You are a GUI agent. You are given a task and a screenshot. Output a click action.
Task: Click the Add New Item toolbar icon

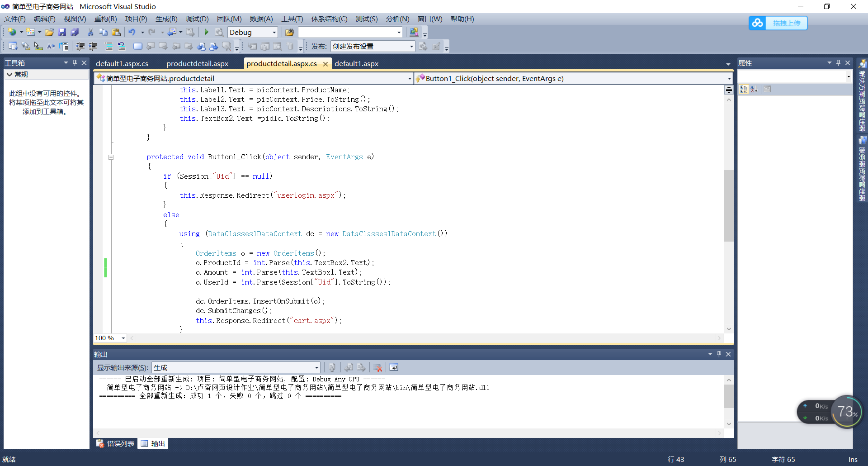(31, 32)
